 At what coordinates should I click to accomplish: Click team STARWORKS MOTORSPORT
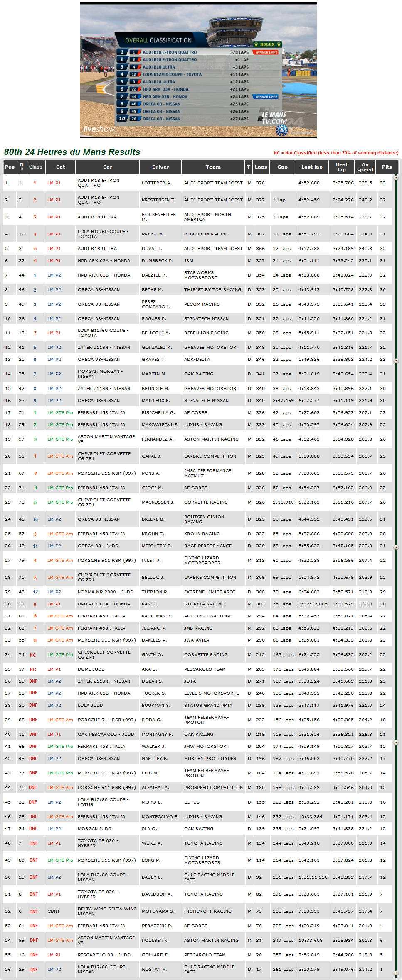201,275
